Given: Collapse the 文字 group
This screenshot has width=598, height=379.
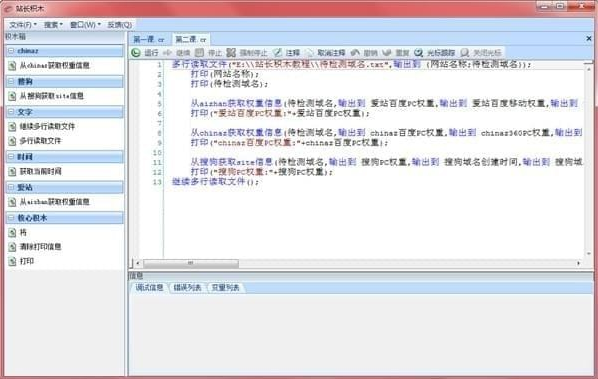Looking at the screenshot, I should point(11,112).
